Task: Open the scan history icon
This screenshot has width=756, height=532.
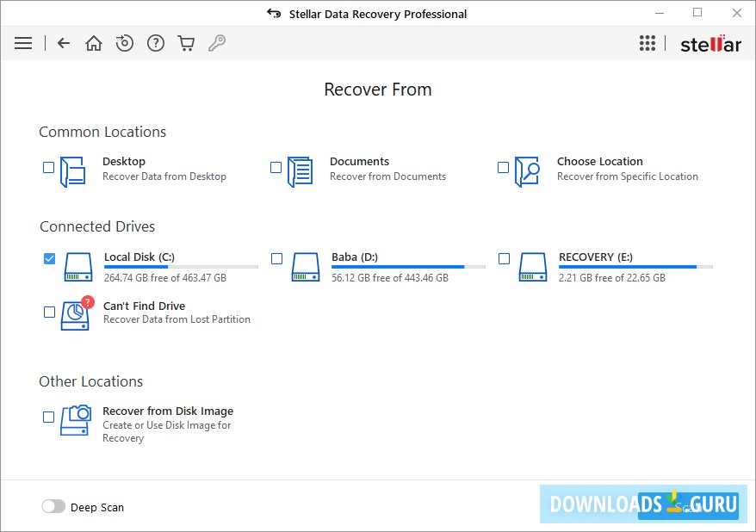Action: pyautogui.click(x=124, y=42)
